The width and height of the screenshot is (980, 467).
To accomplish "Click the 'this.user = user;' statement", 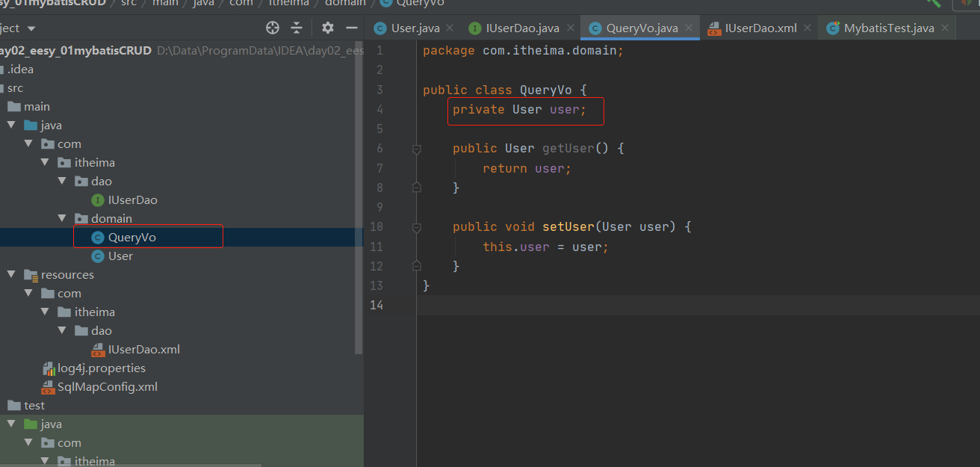I will [546, 247].
